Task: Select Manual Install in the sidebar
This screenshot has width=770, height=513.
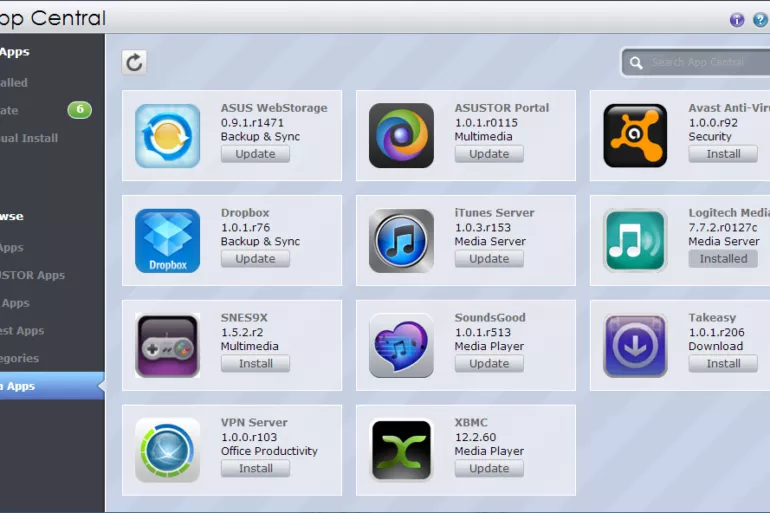Action: [x=30, y=138]
